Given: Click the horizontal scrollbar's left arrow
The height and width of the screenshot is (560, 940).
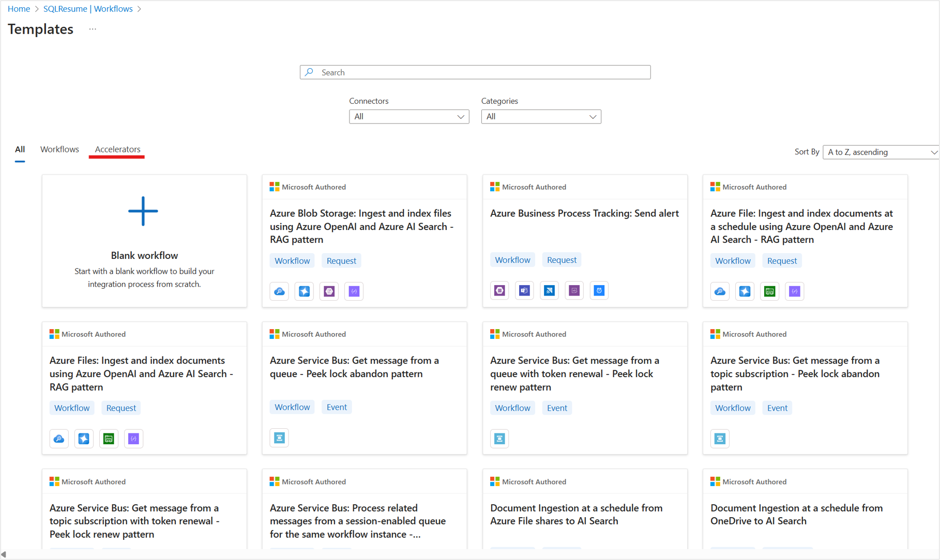Looking at the screenshot, I should (4, 554).
